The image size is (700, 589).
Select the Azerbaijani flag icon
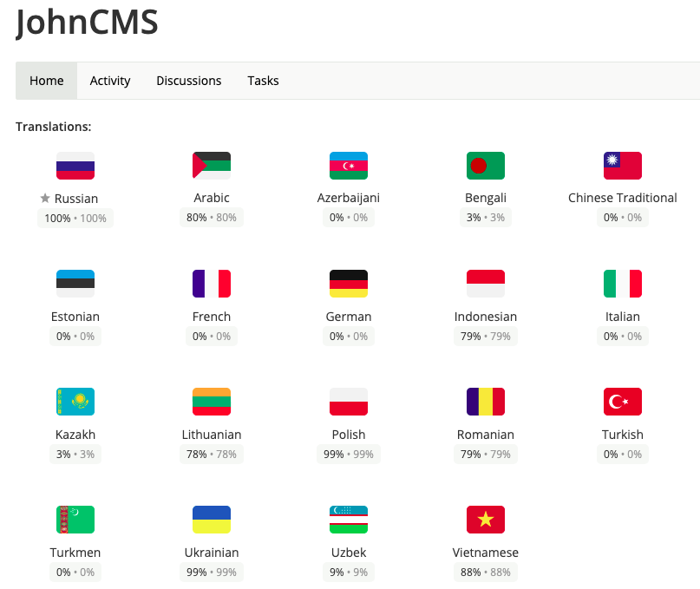point(349,166)
